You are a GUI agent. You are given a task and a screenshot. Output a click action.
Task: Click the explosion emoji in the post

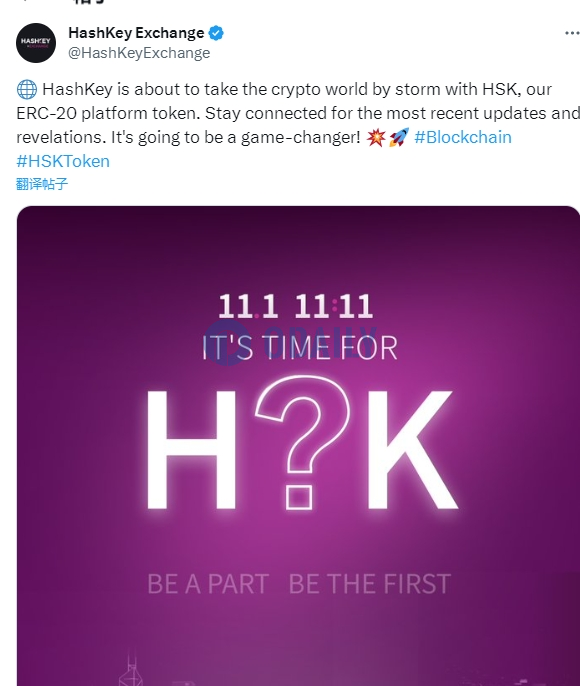(x=376, y=137)
